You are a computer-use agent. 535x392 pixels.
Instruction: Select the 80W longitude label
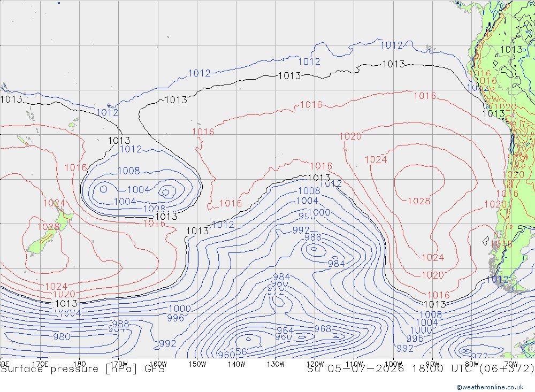tap(472, 364)
